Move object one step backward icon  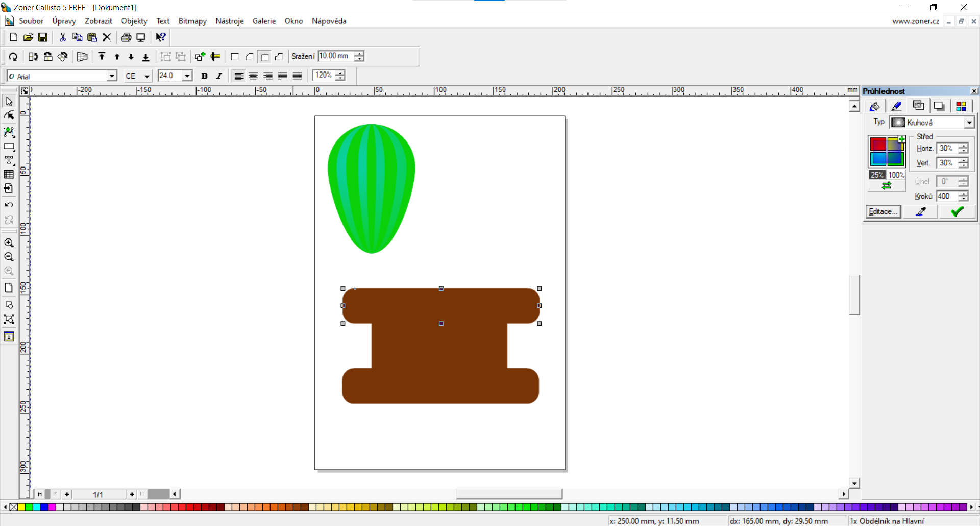pyautogui.click(x=131, y=57)
